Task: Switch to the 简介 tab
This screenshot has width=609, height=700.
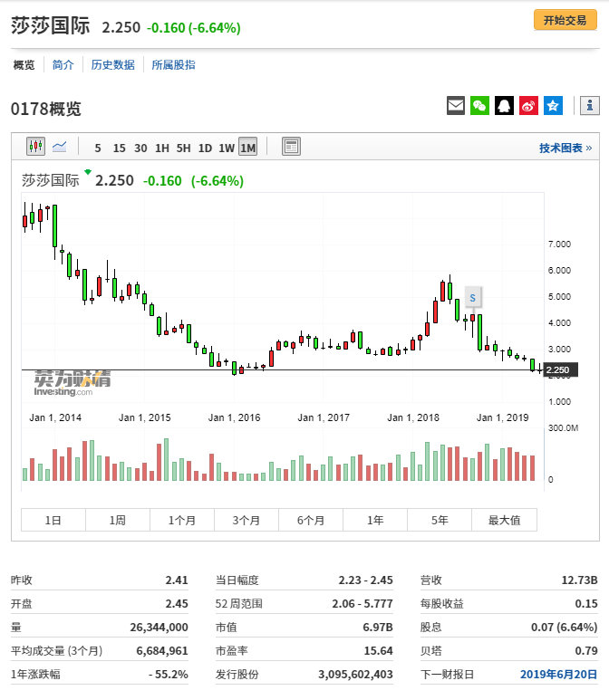Action: coord(63,65)
